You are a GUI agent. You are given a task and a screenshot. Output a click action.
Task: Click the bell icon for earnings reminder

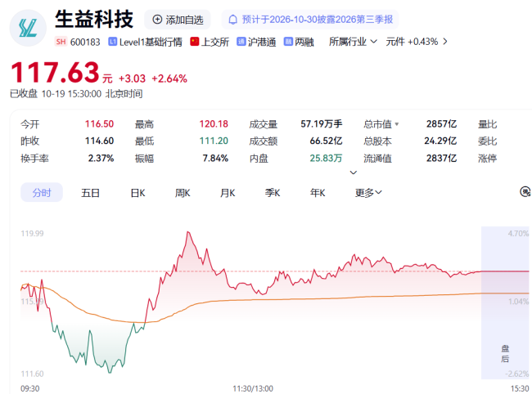[232, 20]
